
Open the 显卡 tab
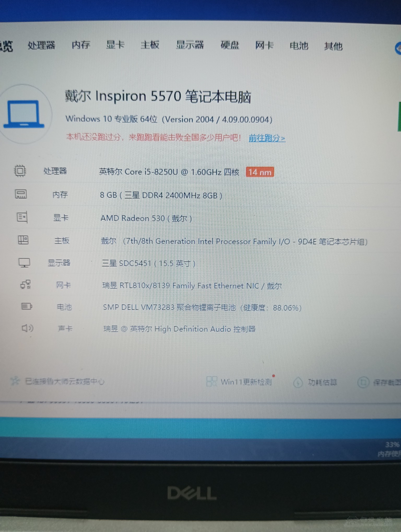pyautogui.click(x=115, y=45)
